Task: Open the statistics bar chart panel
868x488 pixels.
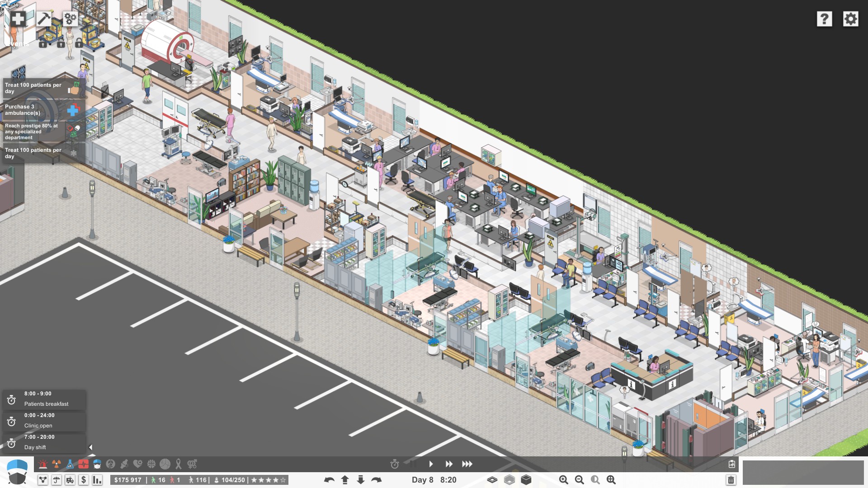Action: [97, 480]
